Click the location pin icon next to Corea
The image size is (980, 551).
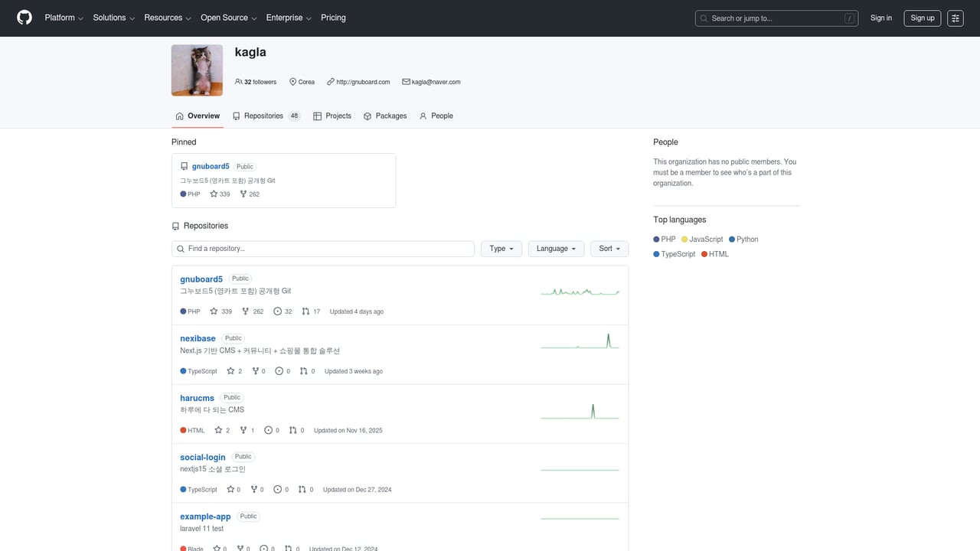pos(292,82)
